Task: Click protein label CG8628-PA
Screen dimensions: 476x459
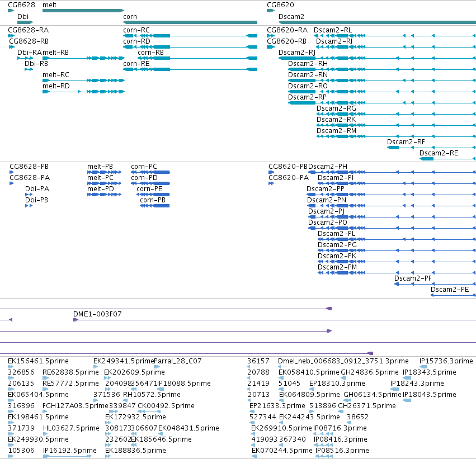Action: 30,178
